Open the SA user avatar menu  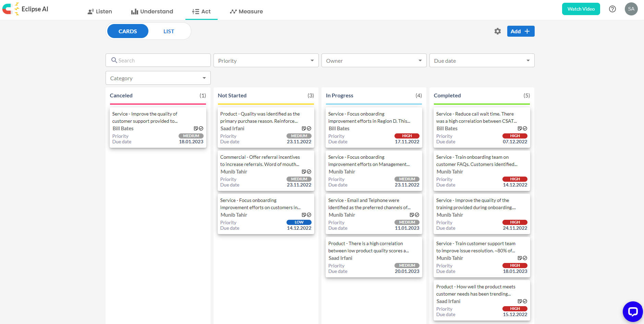631,9
